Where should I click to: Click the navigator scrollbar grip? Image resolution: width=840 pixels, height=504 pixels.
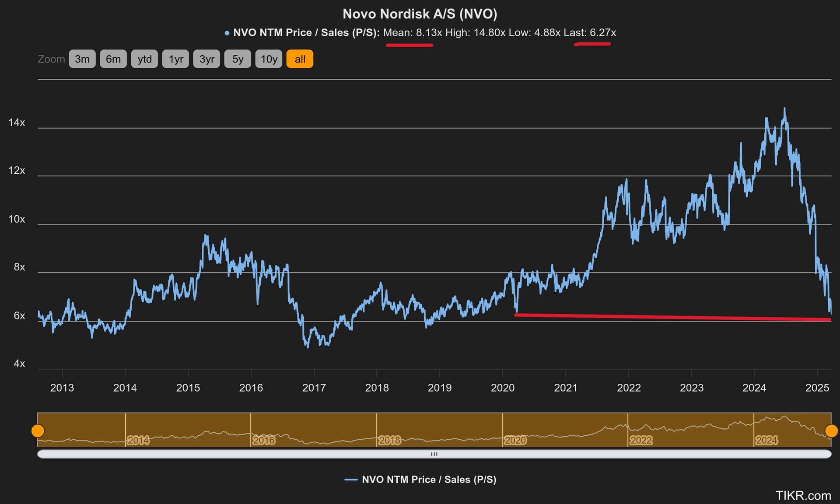[434, 454]
